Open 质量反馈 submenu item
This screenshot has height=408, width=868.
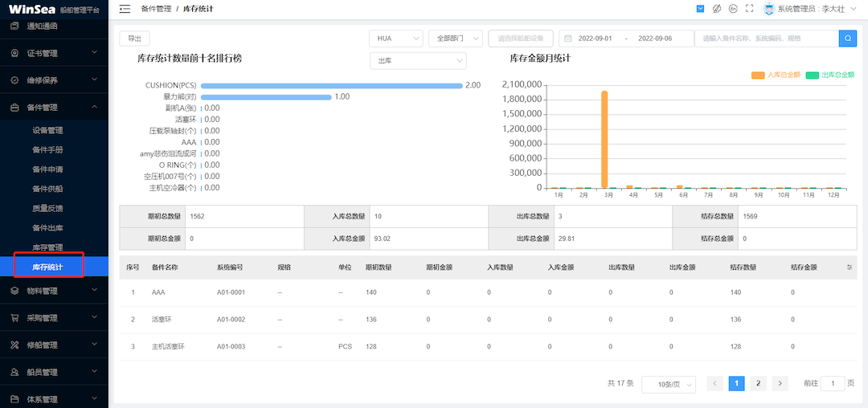click(x=47, y=209)
